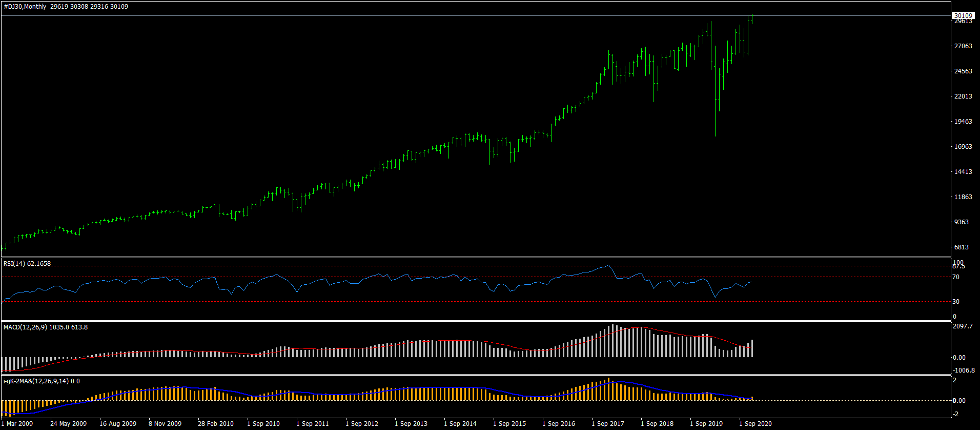This screenshot has height=430, width=980.
Task: Click the 28 Feb 2010 date label
Action: click(x=216, y=424)
